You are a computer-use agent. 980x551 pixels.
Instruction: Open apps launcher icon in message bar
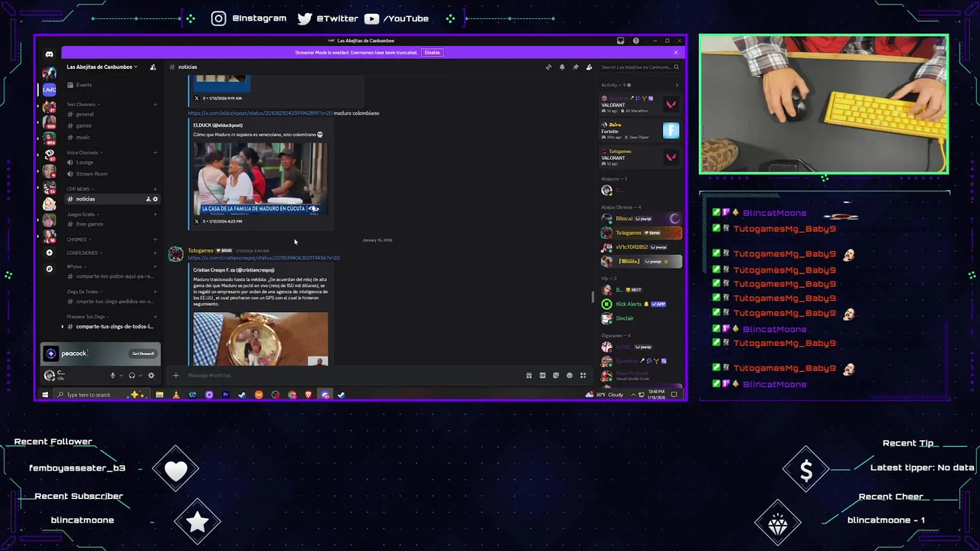click(583, 375)
